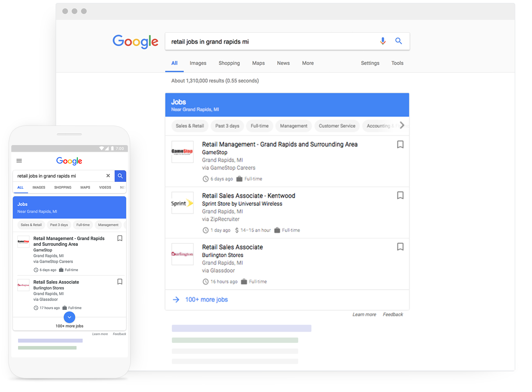Bookmark the Burlington Stores job posting
532x392 pixels.
tap(400, 247)
